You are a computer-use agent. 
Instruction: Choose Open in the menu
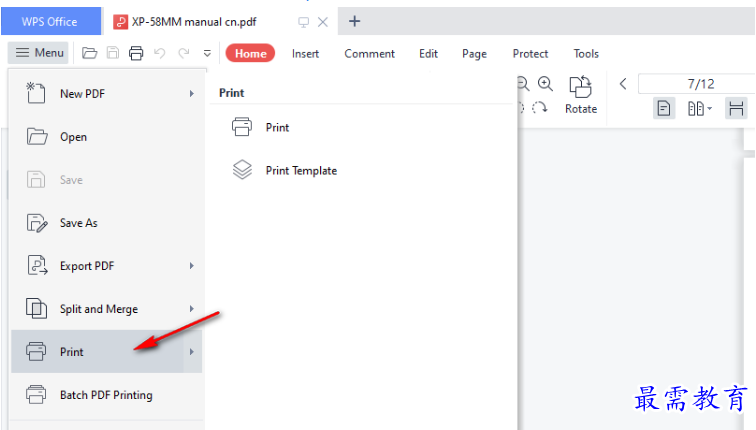[x=107, y=137]
